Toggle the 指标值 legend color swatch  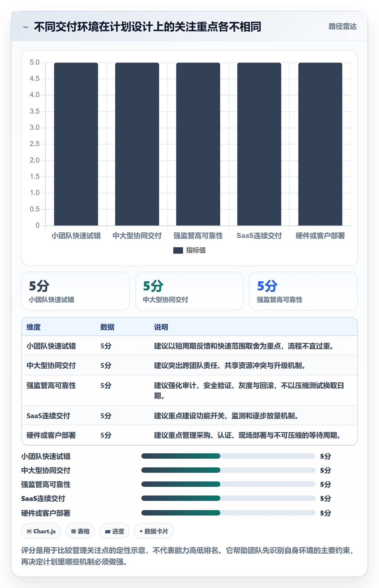point(178,250)
